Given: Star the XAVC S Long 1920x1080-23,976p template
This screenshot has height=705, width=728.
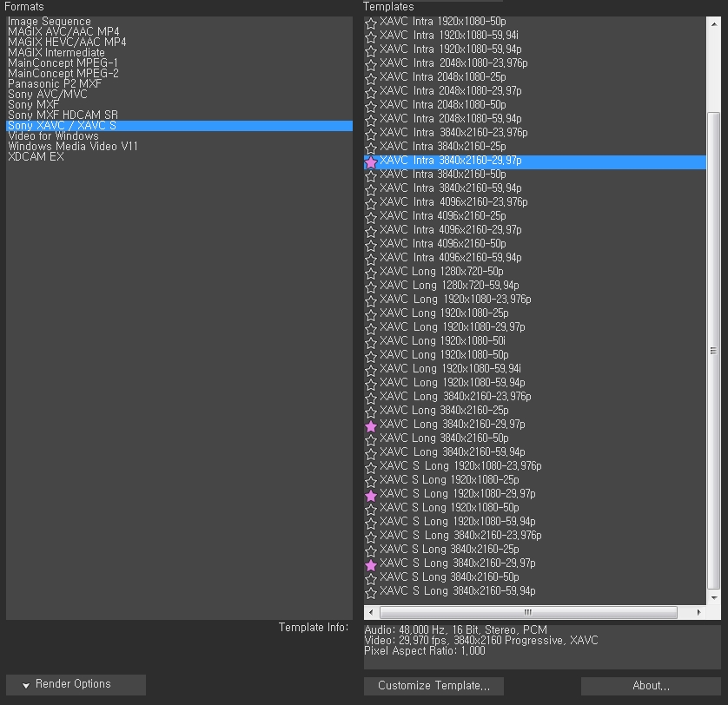Looking at the screenshot, I should tap(370, 468).
